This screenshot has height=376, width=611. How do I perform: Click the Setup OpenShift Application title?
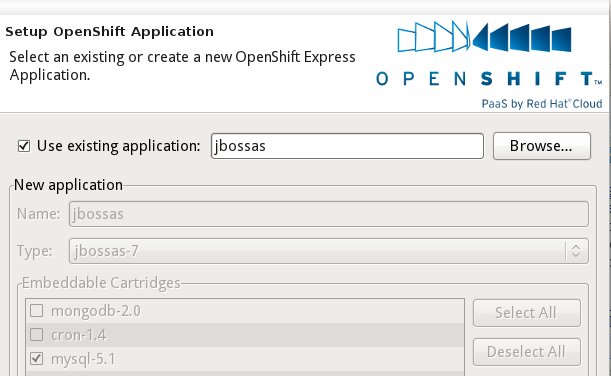click(x=109, y=32)
